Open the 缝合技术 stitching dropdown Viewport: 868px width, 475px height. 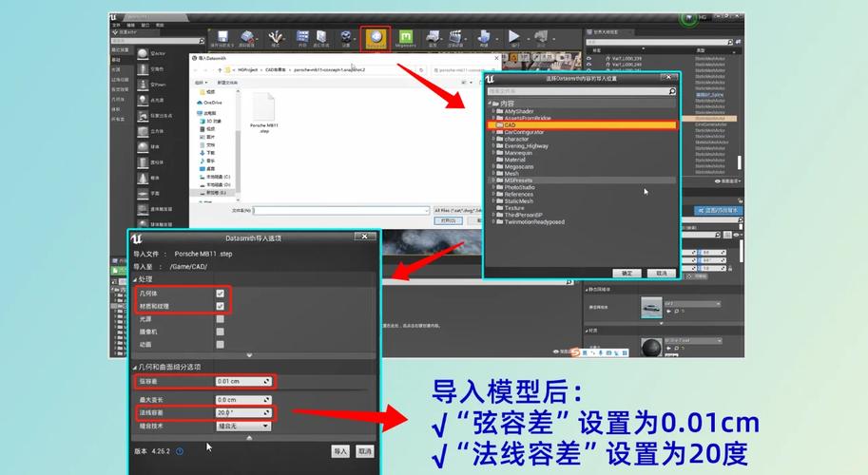pos(243,427)
